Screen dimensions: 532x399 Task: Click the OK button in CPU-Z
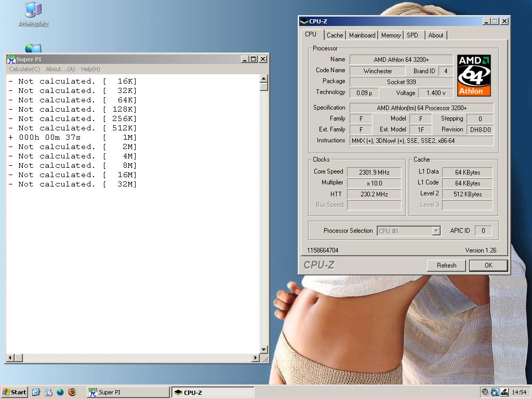(x=488, y=265)
